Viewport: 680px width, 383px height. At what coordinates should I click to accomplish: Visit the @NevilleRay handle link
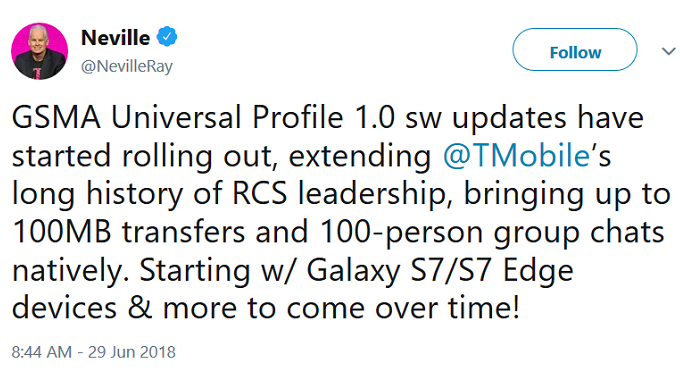(x=127, y=66)
